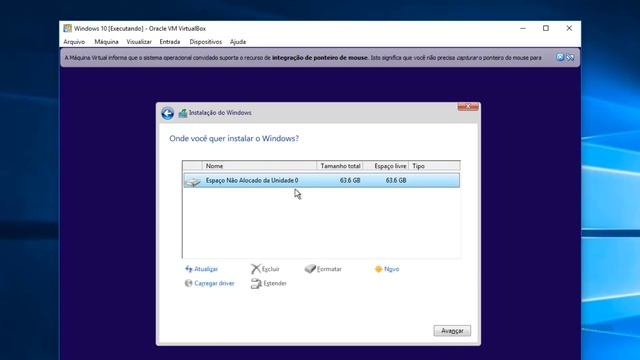The image size is (640, 360).
Task: Click the drive icon in unallocated space row
Action: coord(193,181)
